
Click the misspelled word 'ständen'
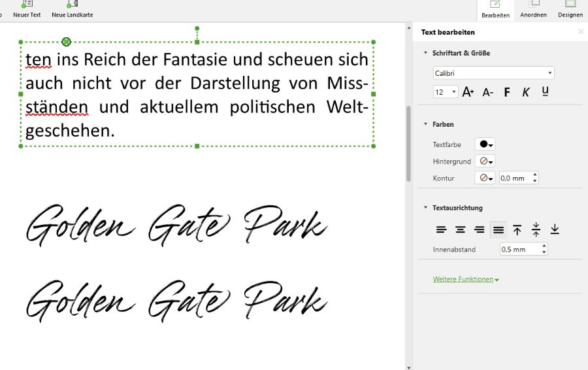(x=57, y=108)
